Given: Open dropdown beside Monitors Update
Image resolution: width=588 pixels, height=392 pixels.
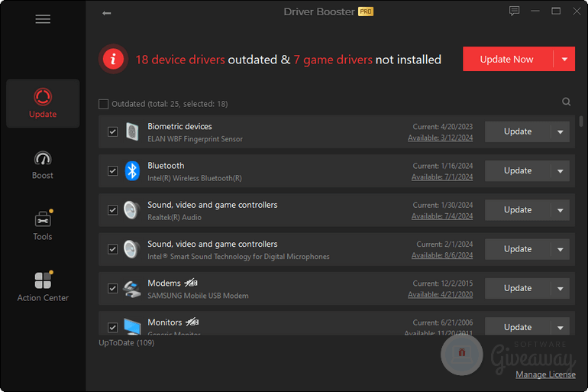Looking at the screenshot, I should 561,327.
